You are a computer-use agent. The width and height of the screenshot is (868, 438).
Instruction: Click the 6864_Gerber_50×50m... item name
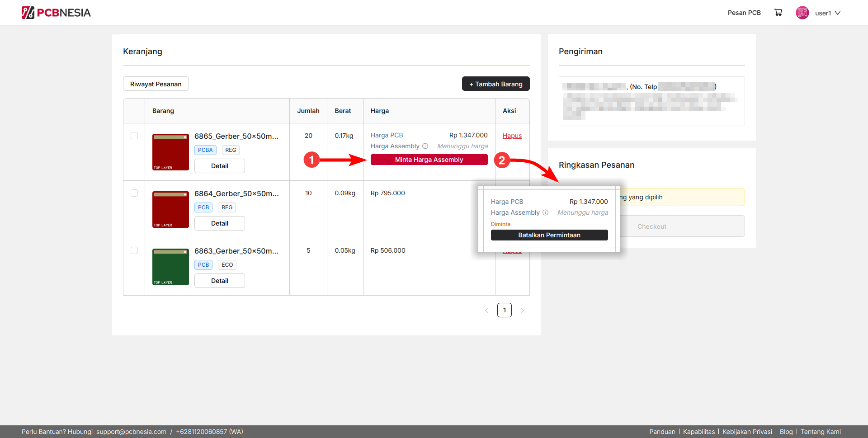click(x=236, y=193)
